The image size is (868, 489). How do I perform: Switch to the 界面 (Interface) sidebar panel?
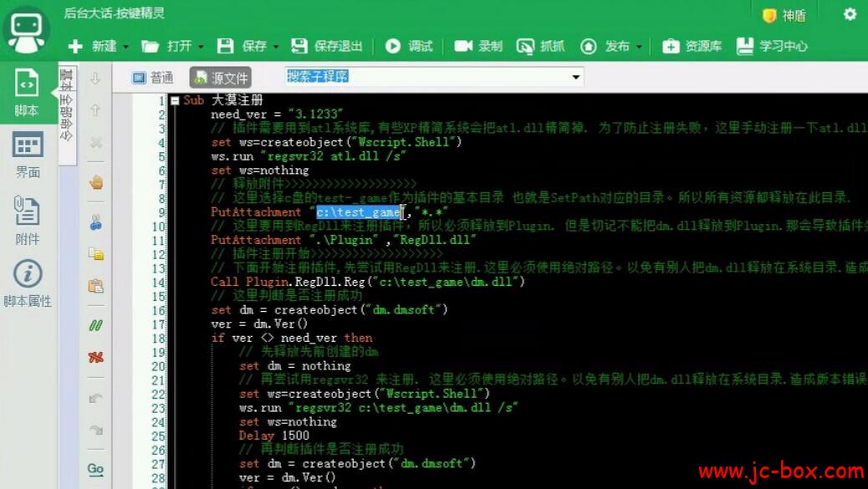27,155
